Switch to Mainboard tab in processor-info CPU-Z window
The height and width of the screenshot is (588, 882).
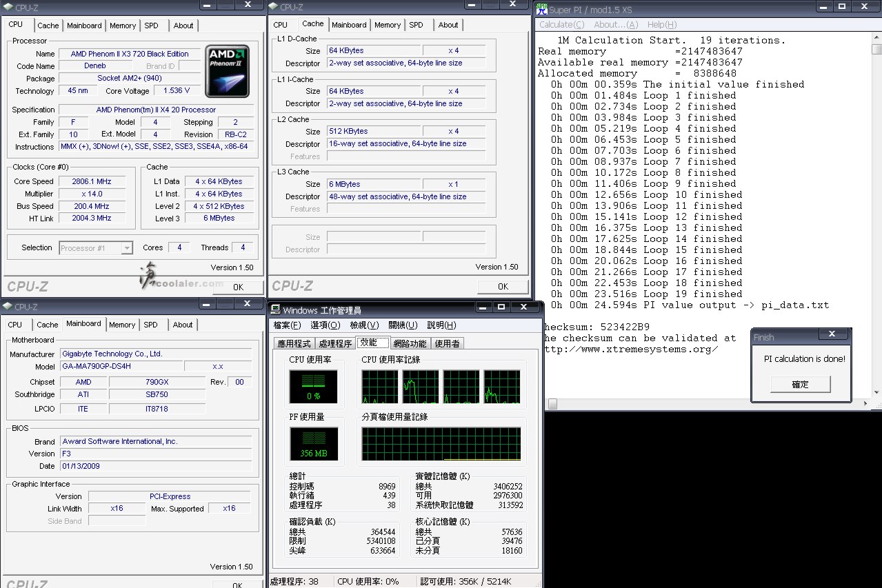[x=84, y=26]
